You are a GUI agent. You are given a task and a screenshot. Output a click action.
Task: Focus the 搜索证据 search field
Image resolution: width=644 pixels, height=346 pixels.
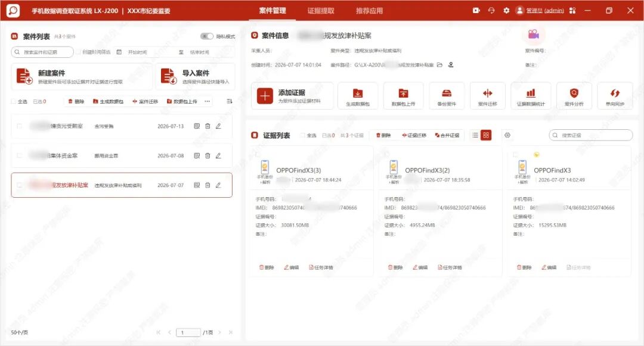[x=590, y=135]
